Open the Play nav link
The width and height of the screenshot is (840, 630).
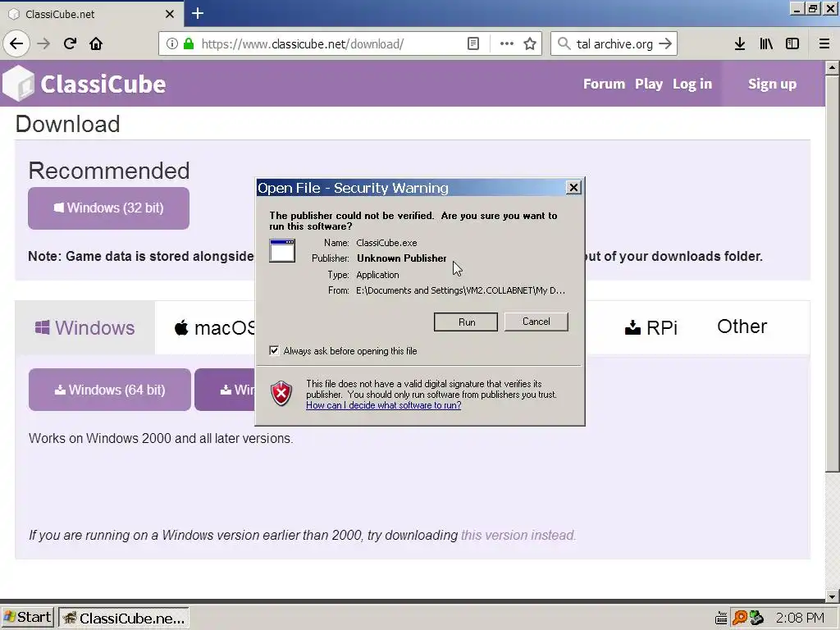pyautogui.click(x=649, y=84)
